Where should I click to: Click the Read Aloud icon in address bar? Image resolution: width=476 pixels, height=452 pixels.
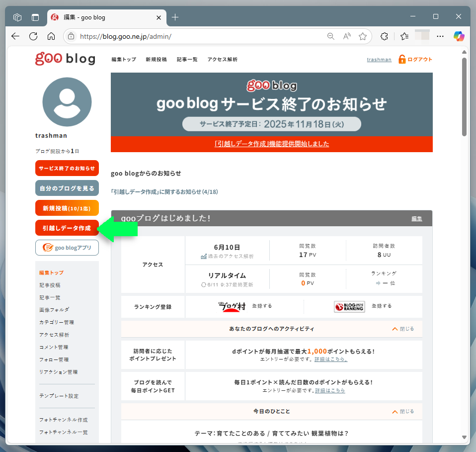(347, 36)
